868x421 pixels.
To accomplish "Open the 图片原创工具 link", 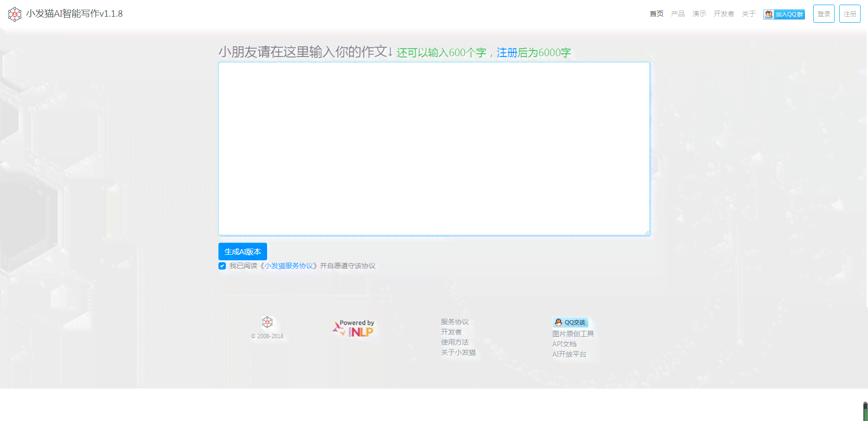I will [x=573, y=334].
